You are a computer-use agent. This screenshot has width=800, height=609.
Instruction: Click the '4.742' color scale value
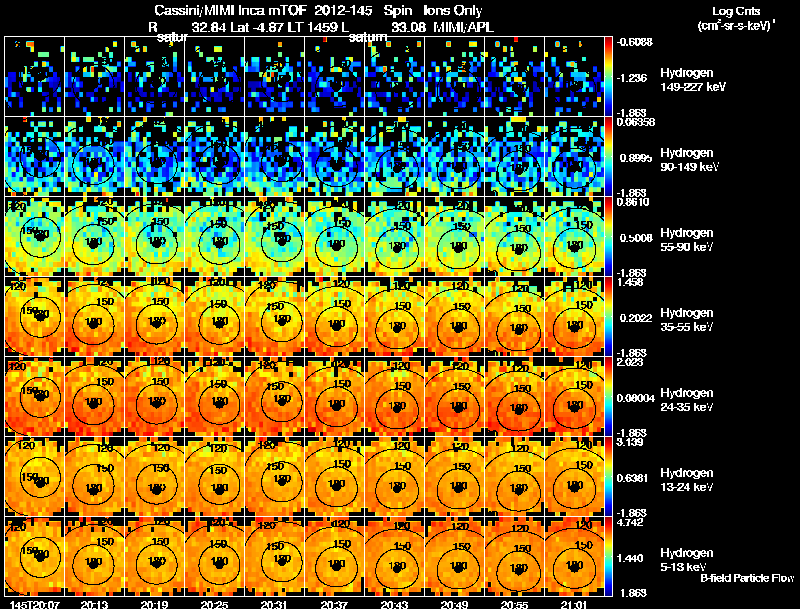(630, 522)
